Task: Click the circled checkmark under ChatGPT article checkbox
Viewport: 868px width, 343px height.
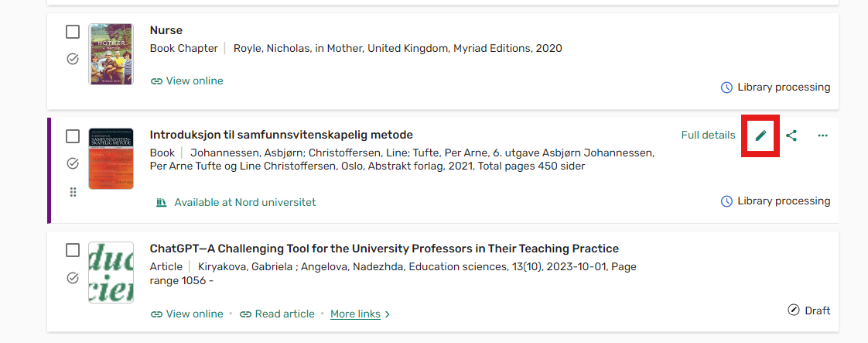Action: point(73,278)
